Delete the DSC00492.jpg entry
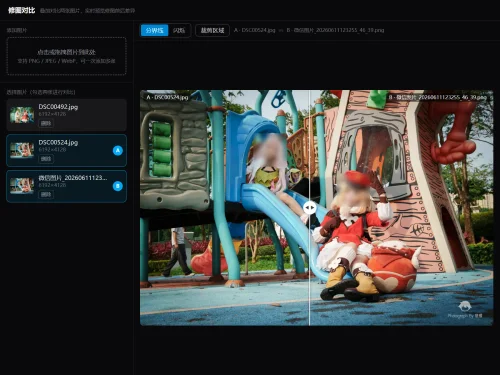The width and height of the screenshot is (500, 375). coord(46,123)
